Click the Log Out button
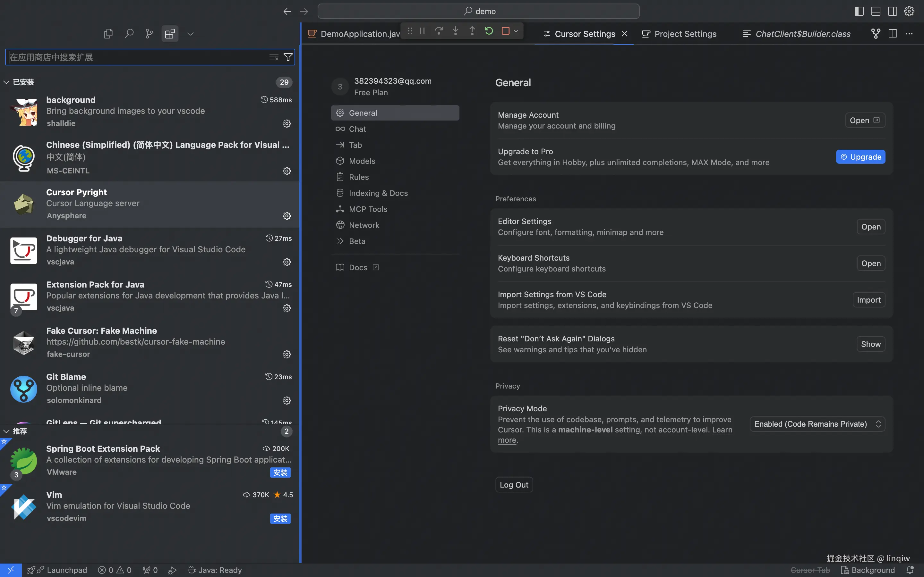Image resolution: width=924 pixels, height=577 pixels. [x=514, y=485]
